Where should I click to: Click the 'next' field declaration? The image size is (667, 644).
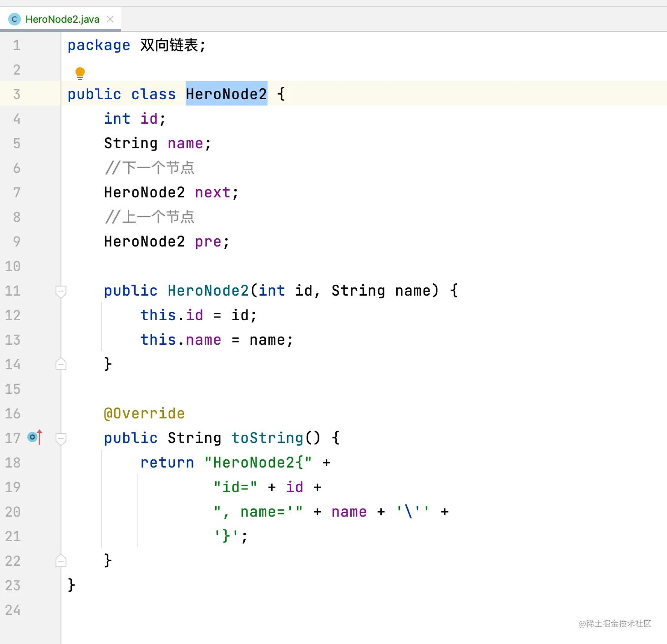pos(212,192)
